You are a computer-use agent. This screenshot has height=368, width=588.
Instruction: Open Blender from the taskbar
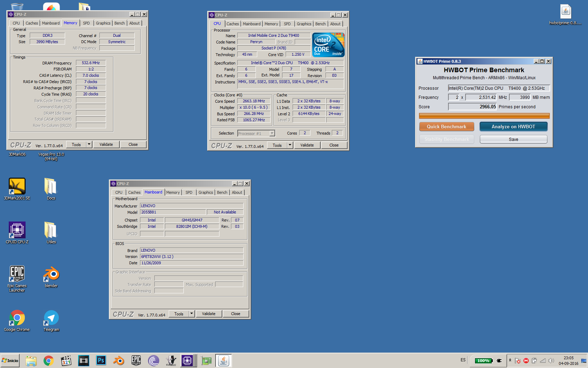119,361
